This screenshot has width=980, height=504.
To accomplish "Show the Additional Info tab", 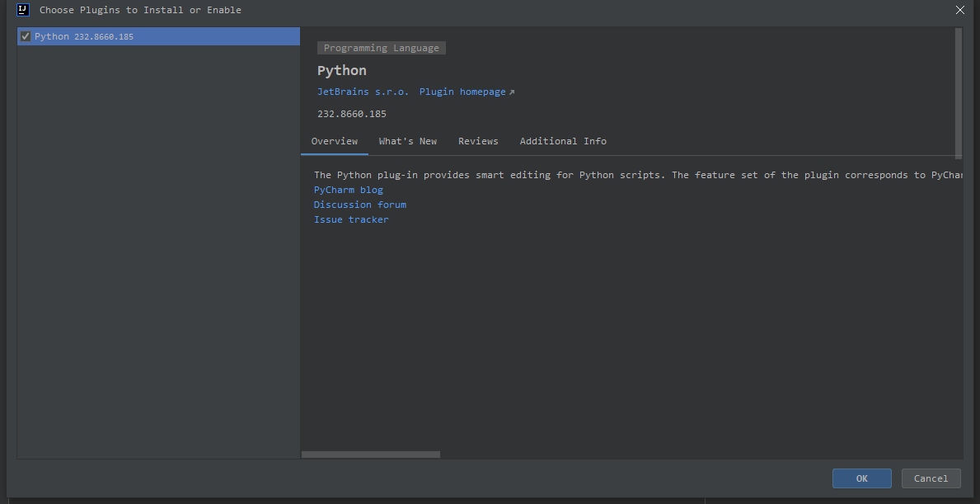I will (x=563, y=141).
